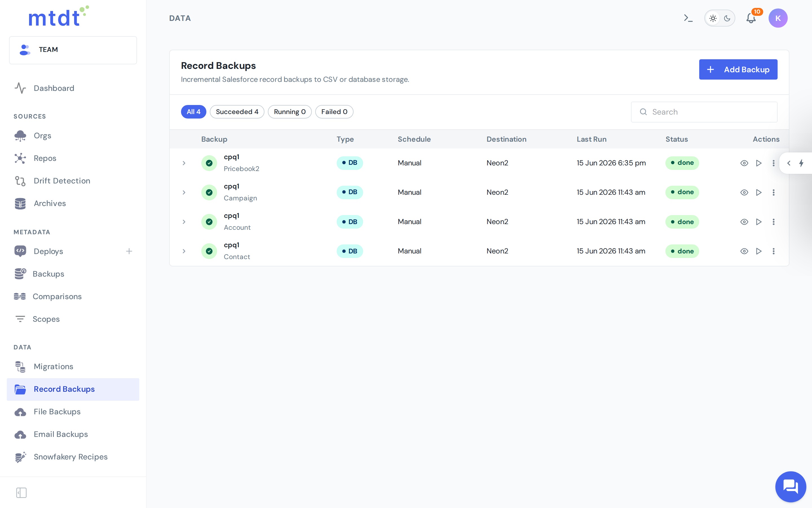Filter by Failed 0
This screenshot has height=508, width=812.
(334, 112)
